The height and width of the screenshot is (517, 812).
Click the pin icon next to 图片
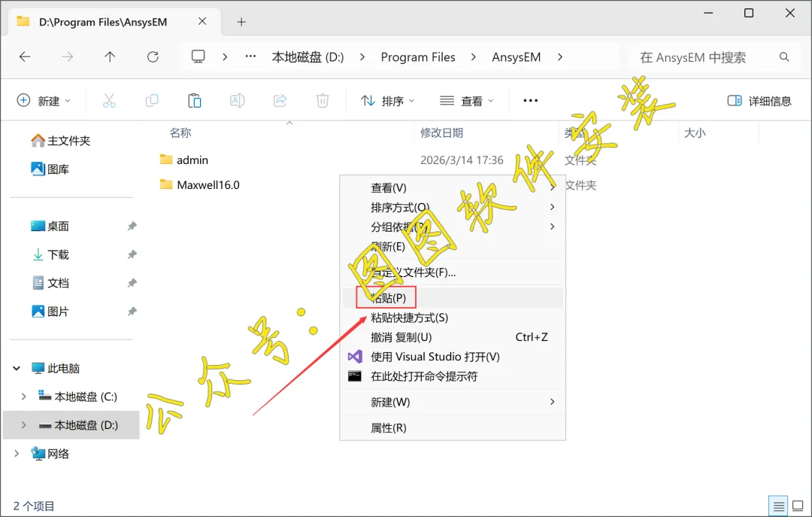click(132, 312)
